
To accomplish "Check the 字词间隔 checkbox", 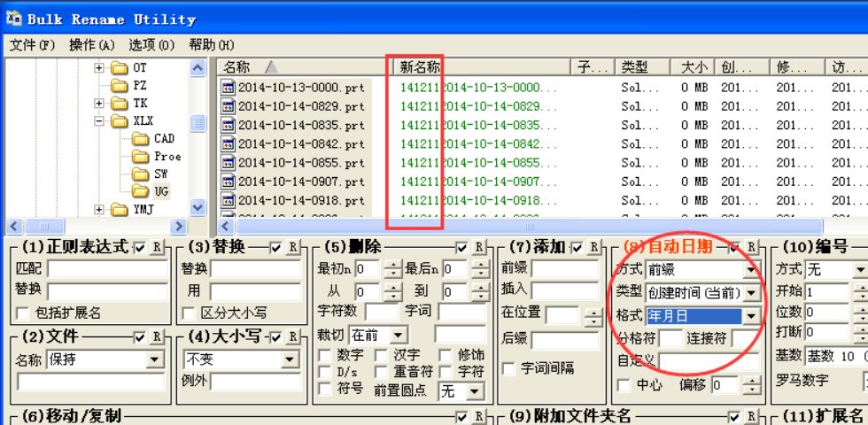I will tap(508, 368).
